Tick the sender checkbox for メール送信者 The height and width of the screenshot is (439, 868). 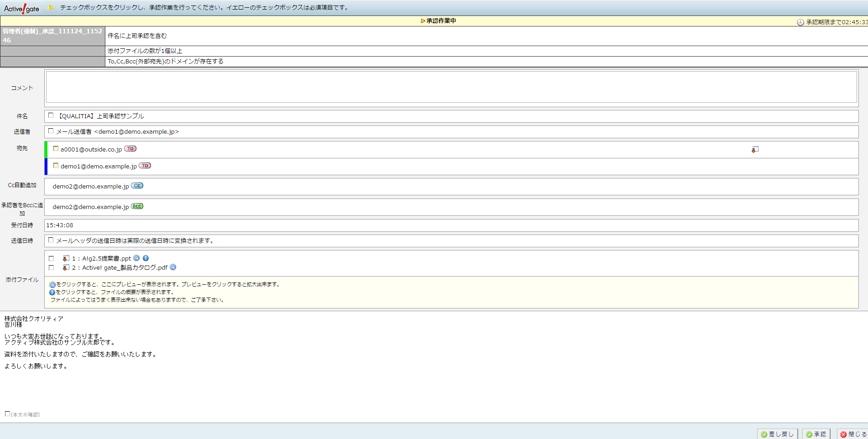click(51, 131)
